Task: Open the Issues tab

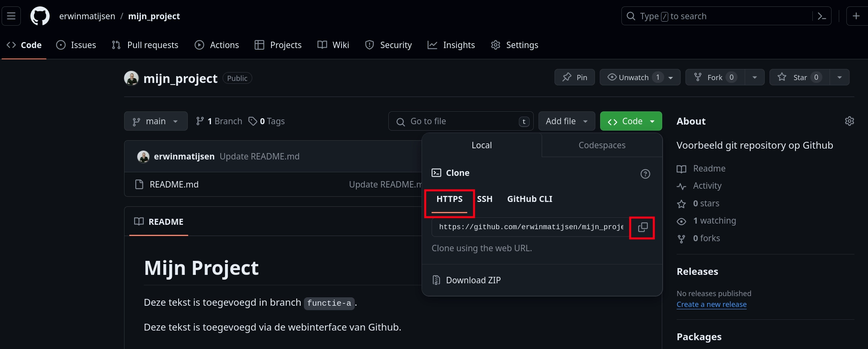Action: [x=76, y=45]
